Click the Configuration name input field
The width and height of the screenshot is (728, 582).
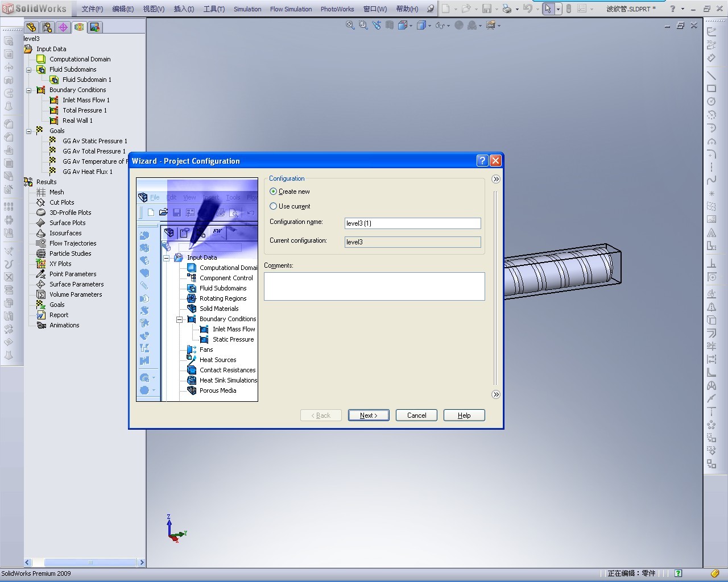(413, 223)
